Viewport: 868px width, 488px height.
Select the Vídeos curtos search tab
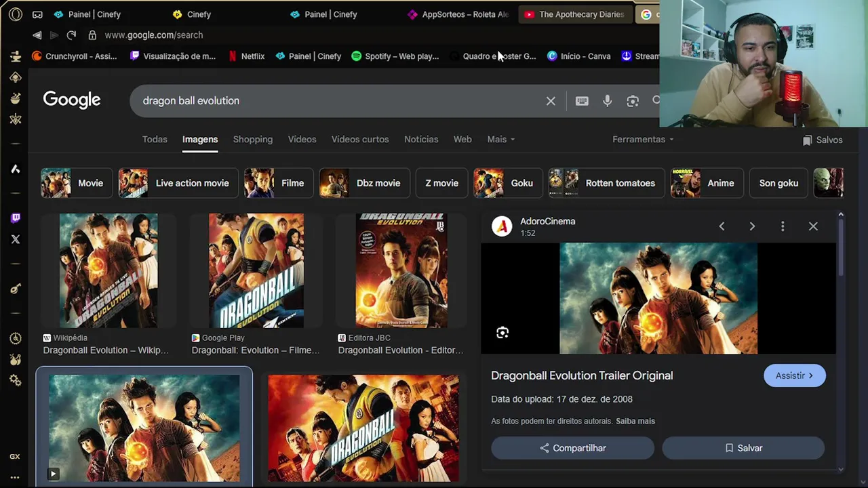(360, 139)
